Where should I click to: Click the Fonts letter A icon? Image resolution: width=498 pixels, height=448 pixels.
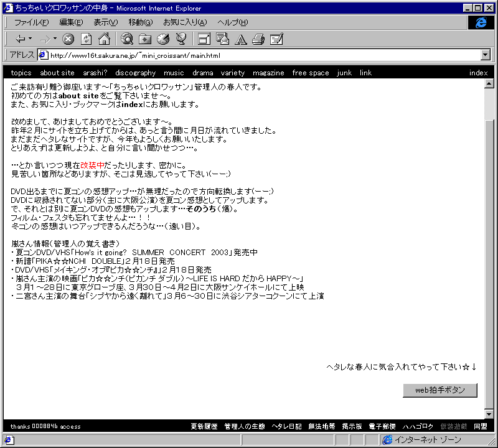point(240,39)
